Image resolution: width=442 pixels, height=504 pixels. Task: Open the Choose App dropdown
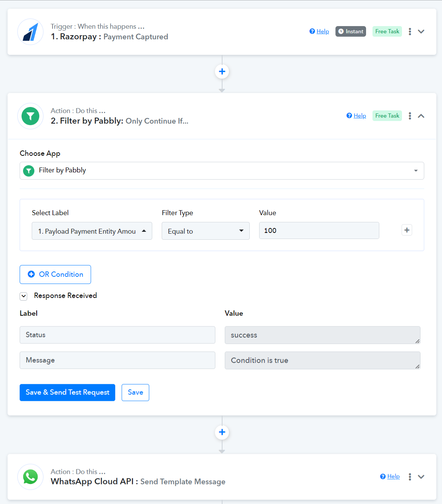pos(222,171)
